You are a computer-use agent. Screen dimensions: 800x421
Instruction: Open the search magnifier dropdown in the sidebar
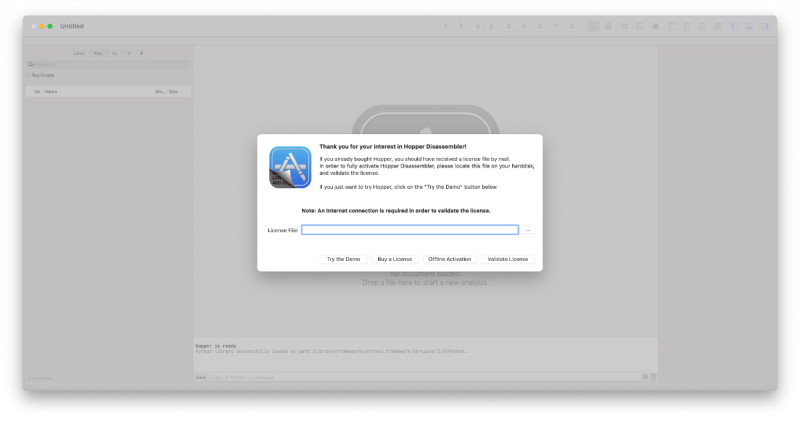tap(32, 64)
